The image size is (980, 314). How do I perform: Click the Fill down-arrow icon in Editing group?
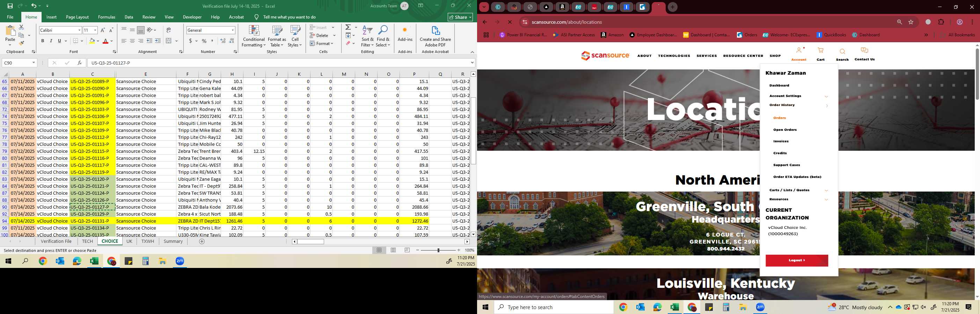(x=348, y=35)
